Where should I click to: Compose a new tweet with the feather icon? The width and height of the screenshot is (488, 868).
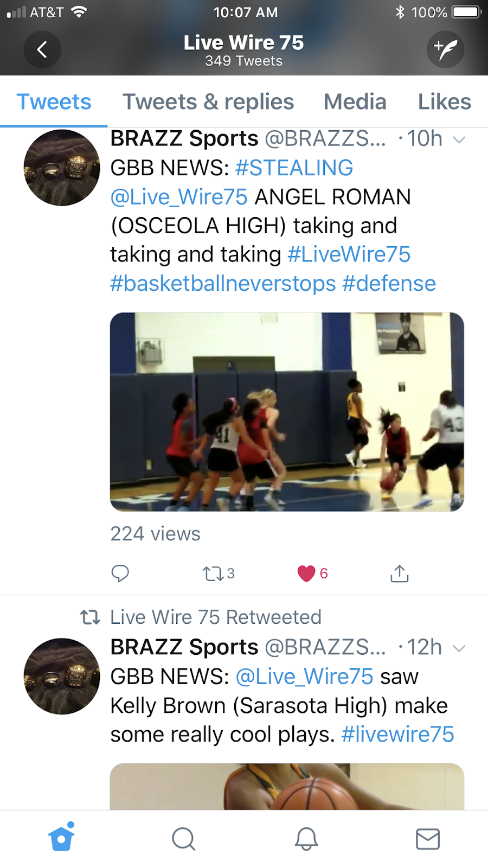(446, 50)
